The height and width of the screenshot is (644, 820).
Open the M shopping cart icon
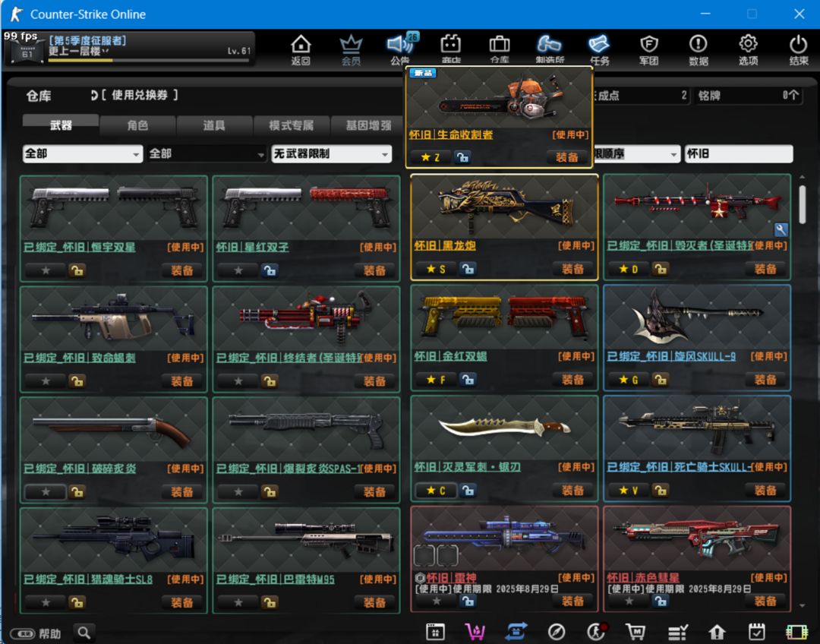(636, 632)
